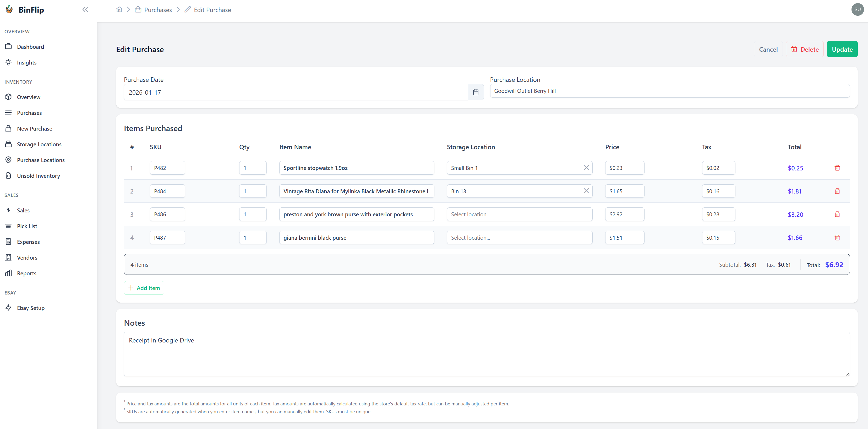This screenshot has width=868, height=429.
Task: Delete the Sportline stopwatch item row
Action: tap(837, 168)
